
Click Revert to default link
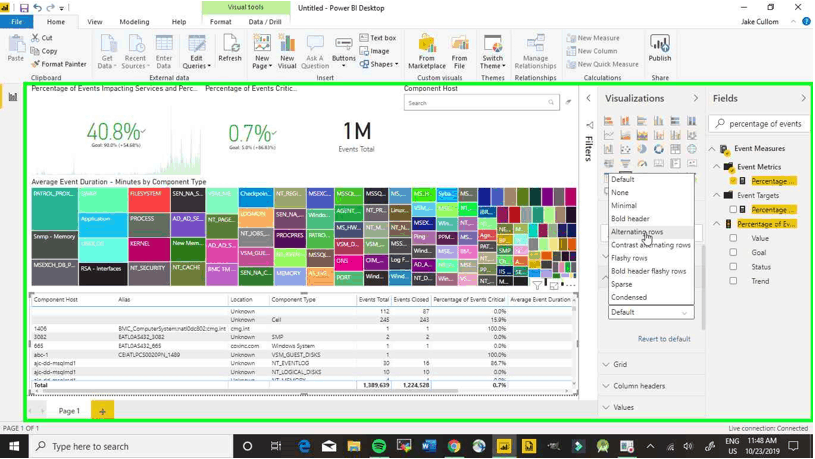pyautogui.click(x=664, y=339)
